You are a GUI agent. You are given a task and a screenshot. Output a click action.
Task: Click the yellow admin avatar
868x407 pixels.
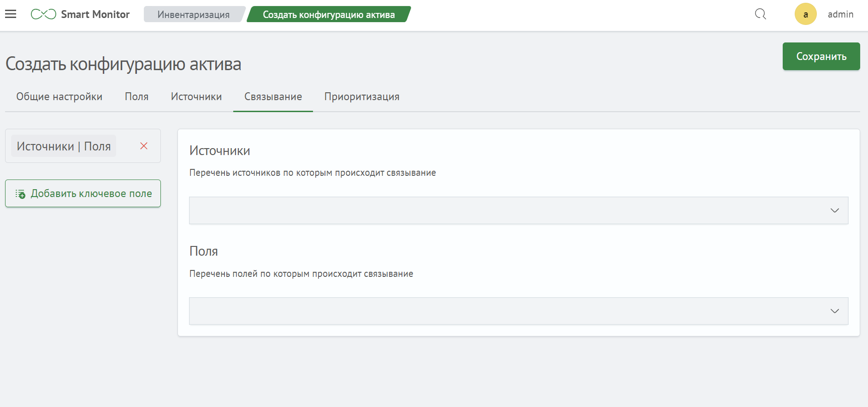[805, 14]
